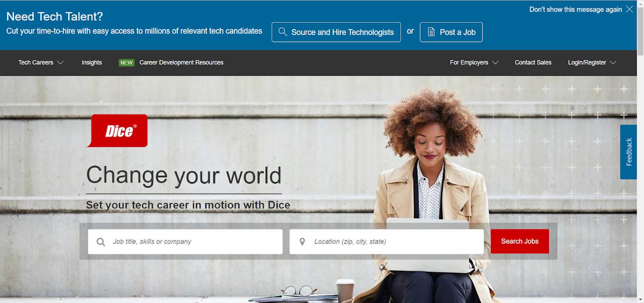The width and height of the screenshot is (644, 303).
Task: Go to Contact Sales
Action: tap(533, 62)
